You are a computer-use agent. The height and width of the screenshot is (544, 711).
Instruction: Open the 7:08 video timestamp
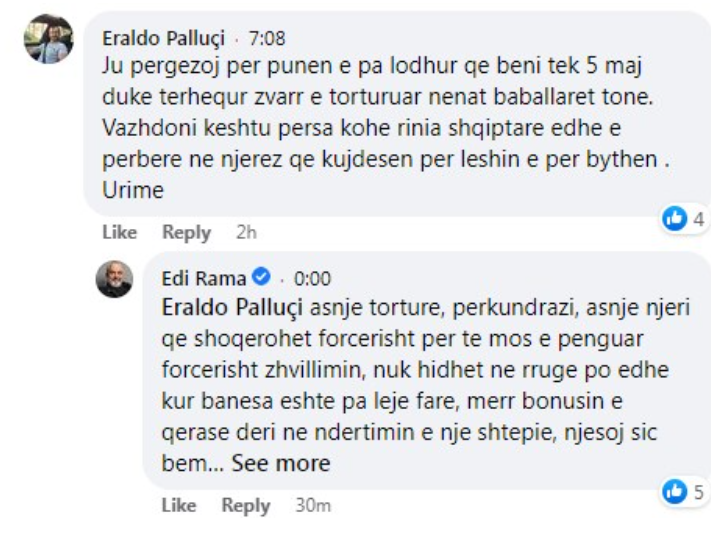point(267,39)
